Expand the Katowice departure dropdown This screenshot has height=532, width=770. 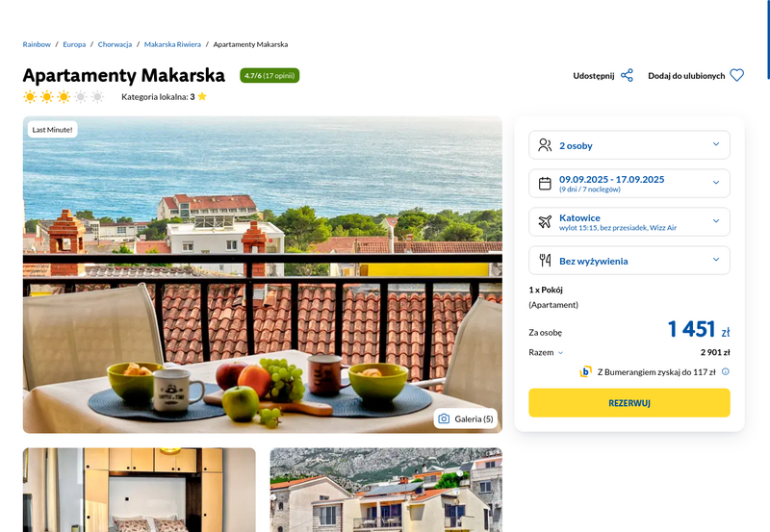(629, 222)
